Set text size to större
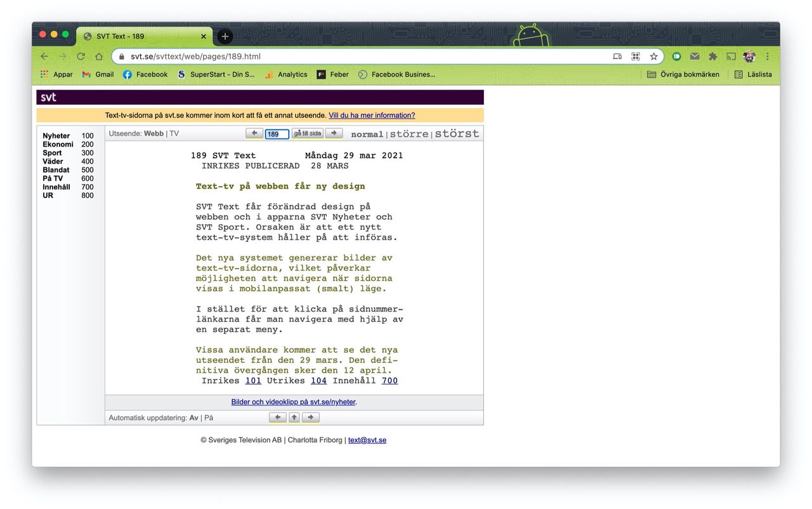The width and height of the screenshot is (812, 509). (x=409, y=134)
